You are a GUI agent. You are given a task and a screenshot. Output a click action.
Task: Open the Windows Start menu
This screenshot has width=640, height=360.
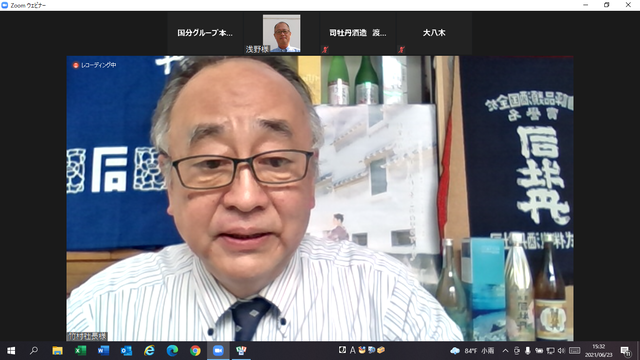pyautogui.click(x=11, y=351)
